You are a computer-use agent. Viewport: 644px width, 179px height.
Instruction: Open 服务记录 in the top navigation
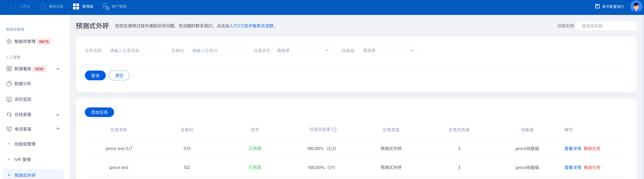point(56,7)
